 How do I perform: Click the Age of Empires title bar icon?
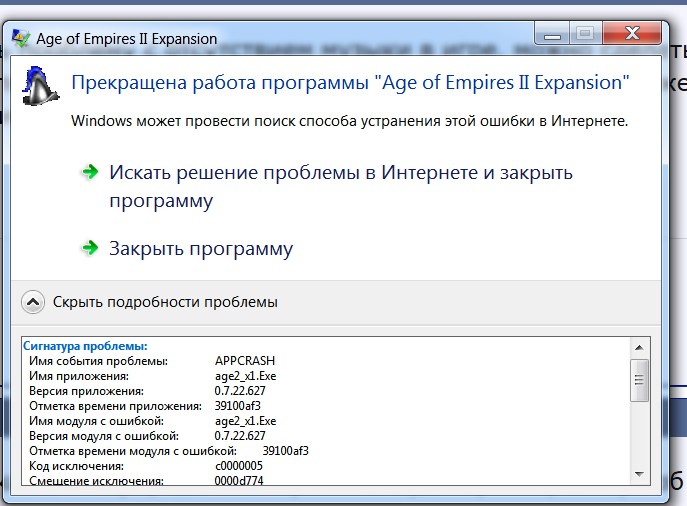[x=18, y=39]
